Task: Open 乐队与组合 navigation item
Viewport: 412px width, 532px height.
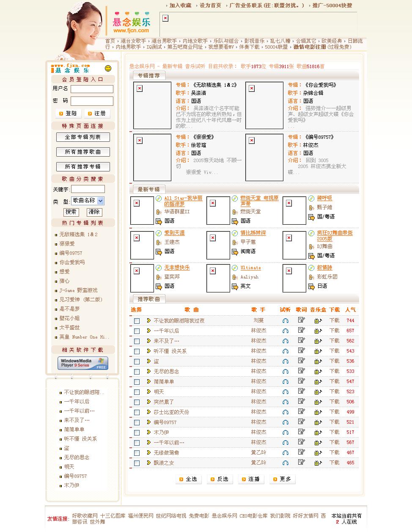Action: click(226, 41)
